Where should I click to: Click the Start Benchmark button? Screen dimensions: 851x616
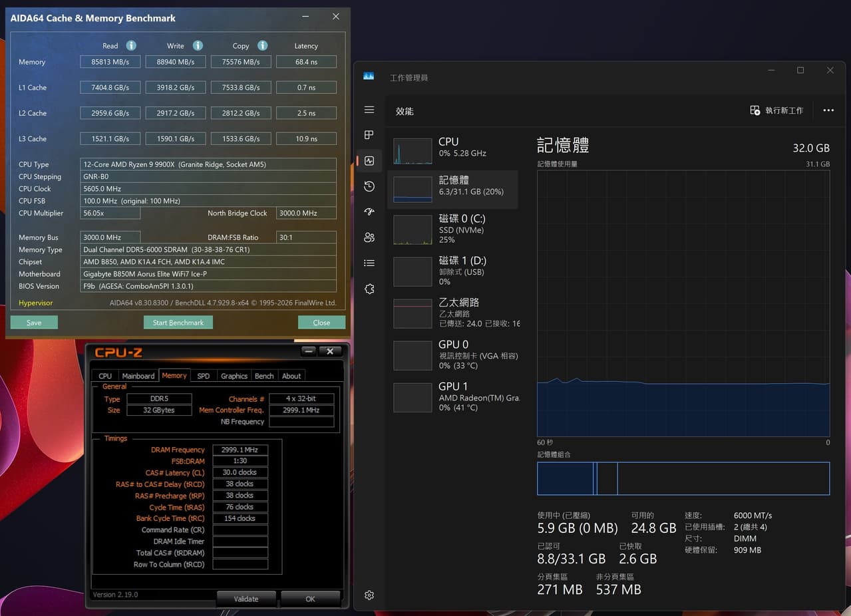[178, 323]
